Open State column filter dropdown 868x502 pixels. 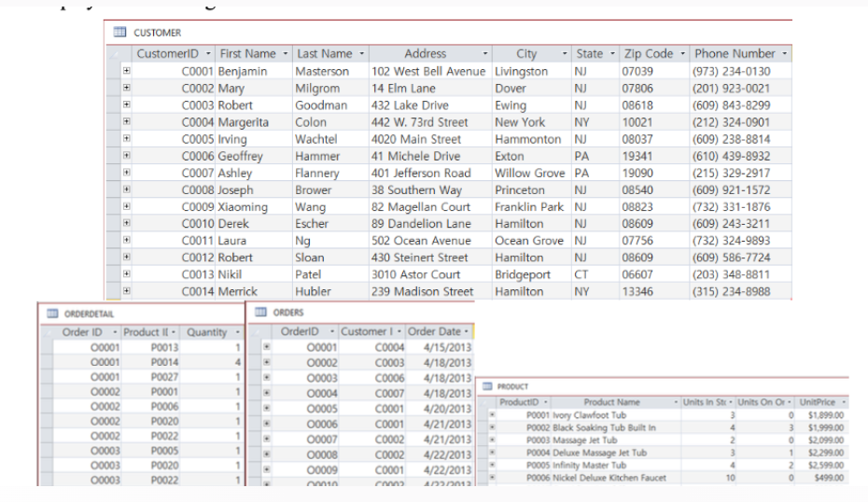(612, 54)
